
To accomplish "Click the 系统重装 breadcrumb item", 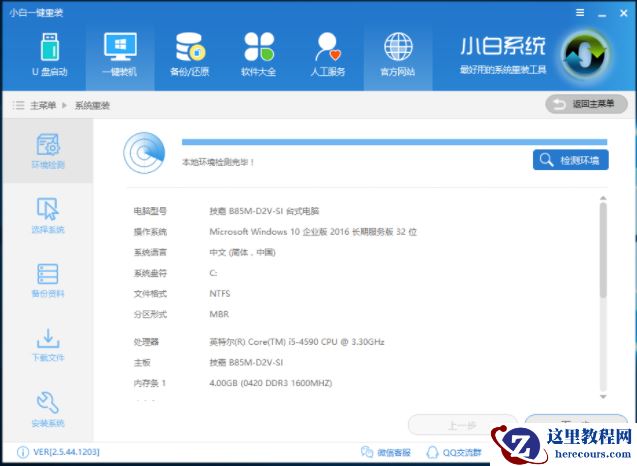I will pyautogui.click(x=92, y=106).
